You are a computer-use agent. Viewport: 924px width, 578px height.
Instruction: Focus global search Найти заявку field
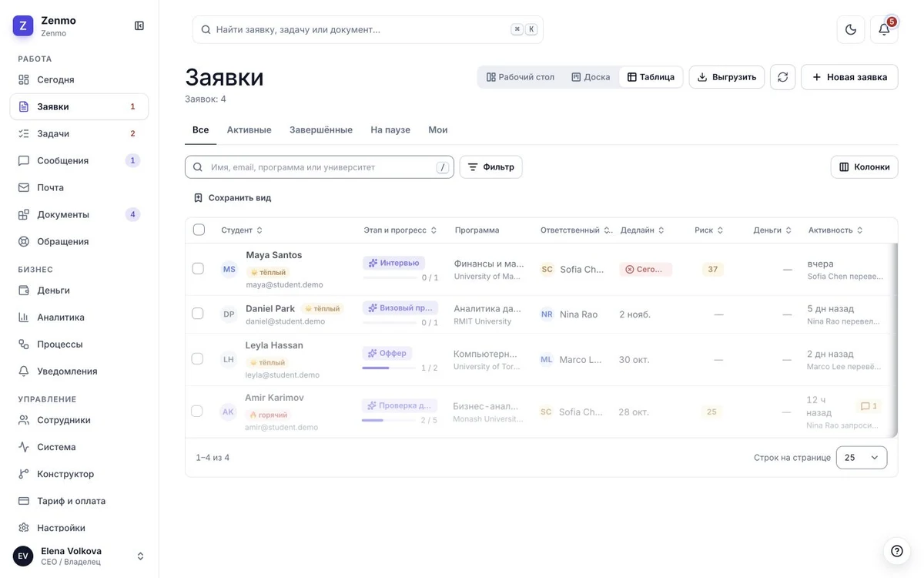[x=368, y=29]
